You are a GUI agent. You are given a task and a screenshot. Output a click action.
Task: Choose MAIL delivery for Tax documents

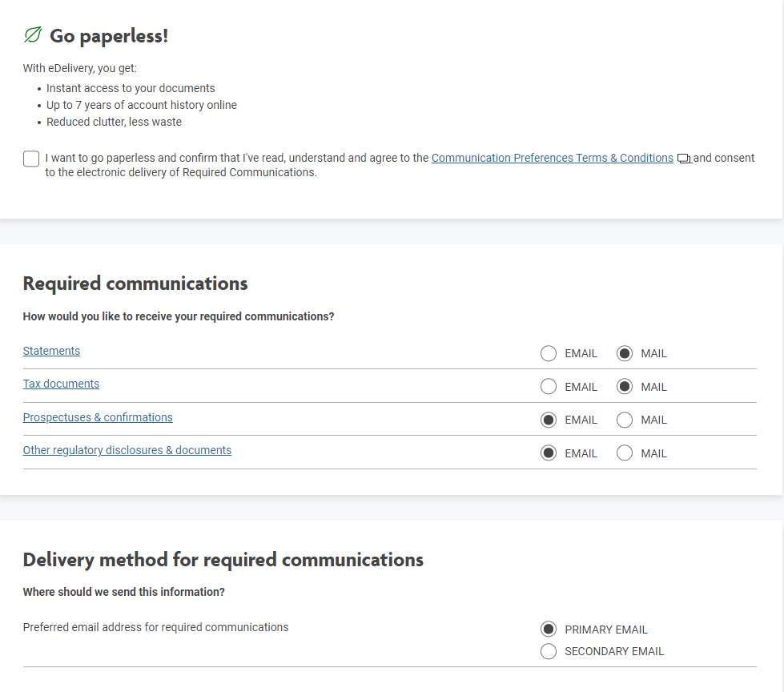(625, 387)
